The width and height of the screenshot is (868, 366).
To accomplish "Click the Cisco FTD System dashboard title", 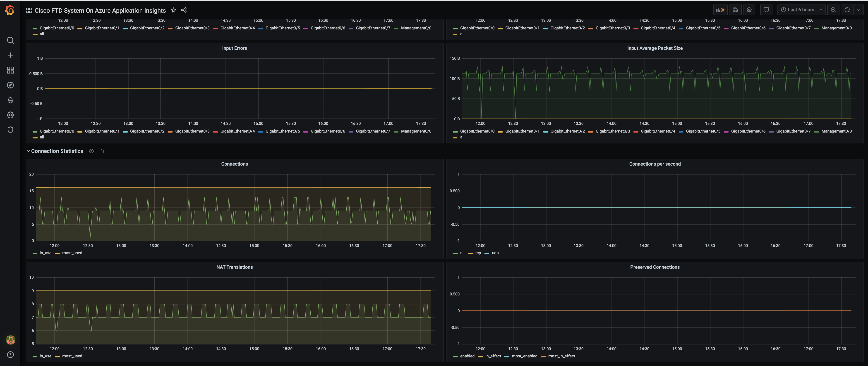I will coord(100,10).
